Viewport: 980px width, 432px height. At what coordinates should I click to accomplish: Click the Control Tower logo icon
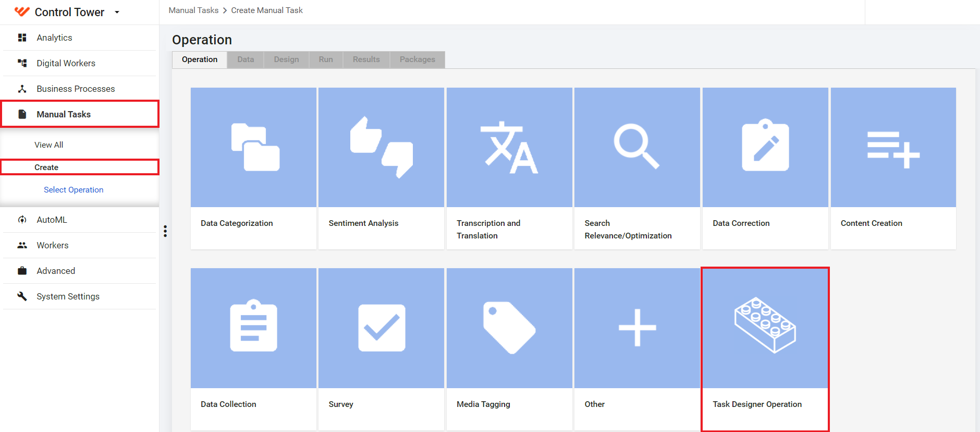click(x=22, y=11)
